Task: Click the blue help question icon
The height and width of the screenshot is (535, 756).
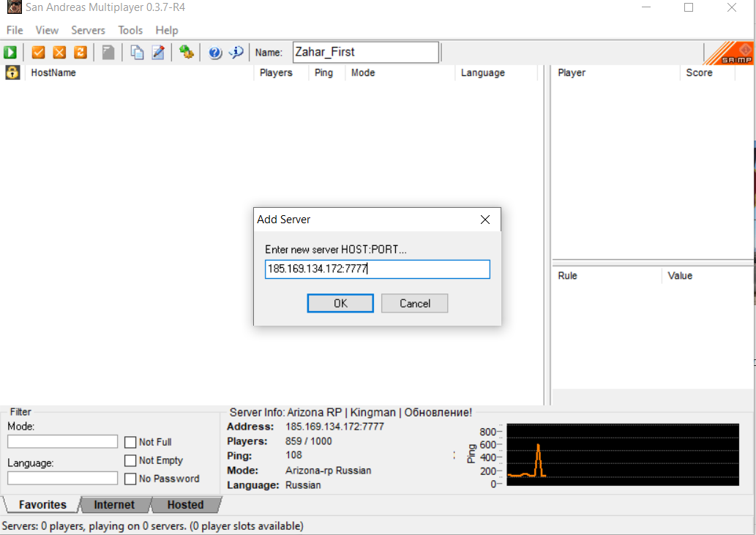Action: pos(215,52)
